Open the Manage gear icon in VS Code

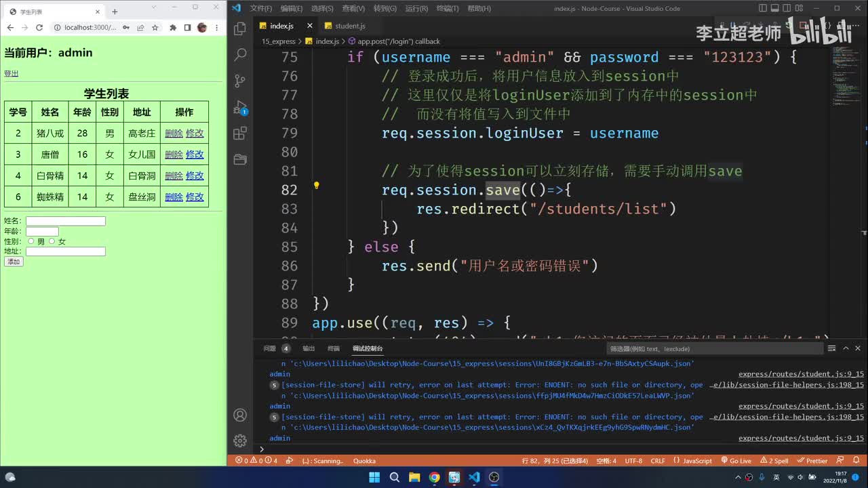(x=239, y=441)
